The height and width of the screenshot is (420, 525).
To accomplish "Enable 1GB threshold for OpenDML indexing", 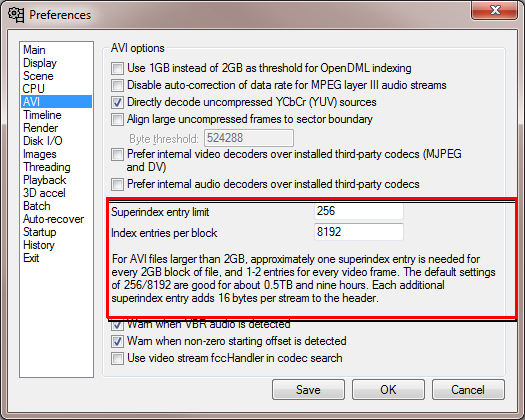I will (117, 68).
